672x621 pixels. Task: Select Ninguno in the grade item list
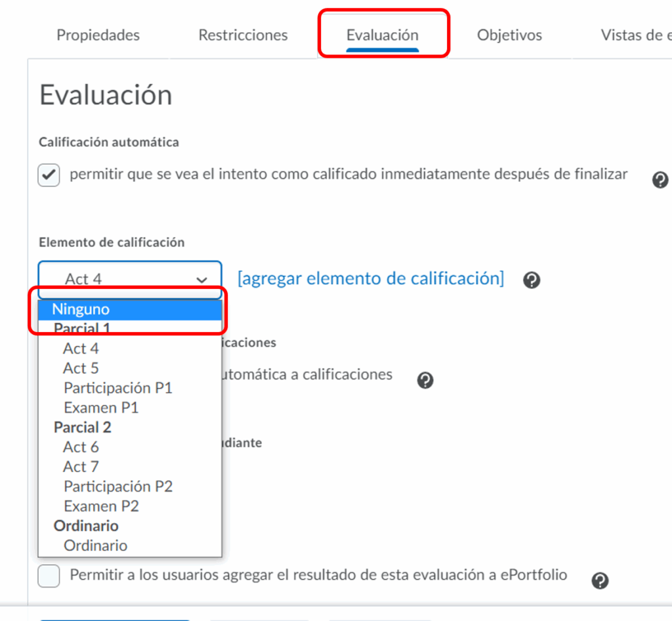81,309
